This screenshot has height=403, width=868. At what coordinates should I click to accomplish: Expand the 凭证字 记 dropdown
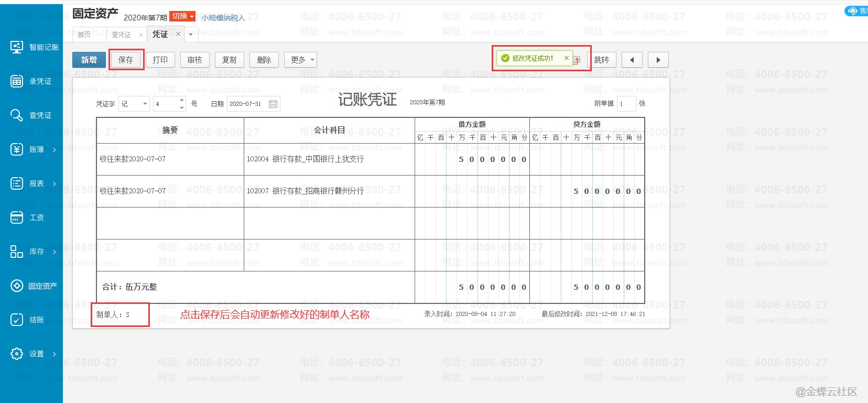tap(145, 104)
